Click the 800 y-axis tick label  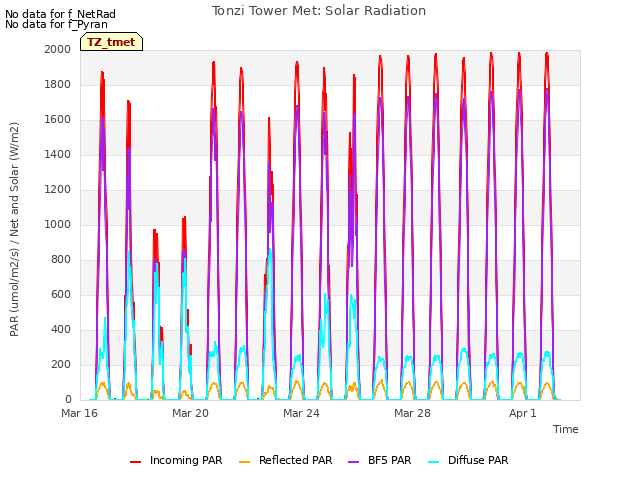[x=61, y=260]
